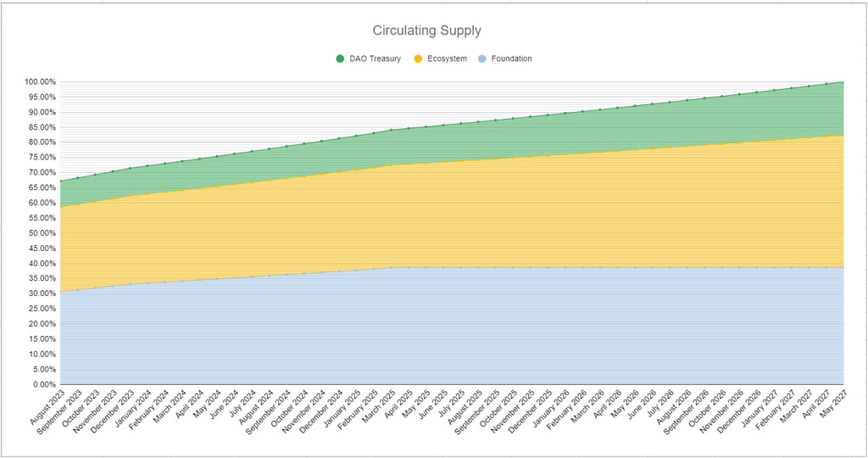
Task: Select the Foundation legend label
Action: 511,59
